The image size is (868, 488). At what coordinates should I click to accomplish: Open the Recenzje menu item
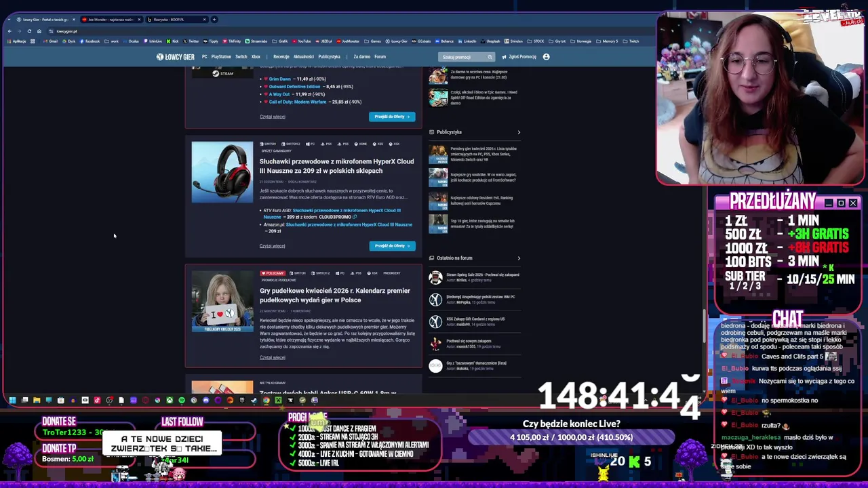[x=281, y=57]
